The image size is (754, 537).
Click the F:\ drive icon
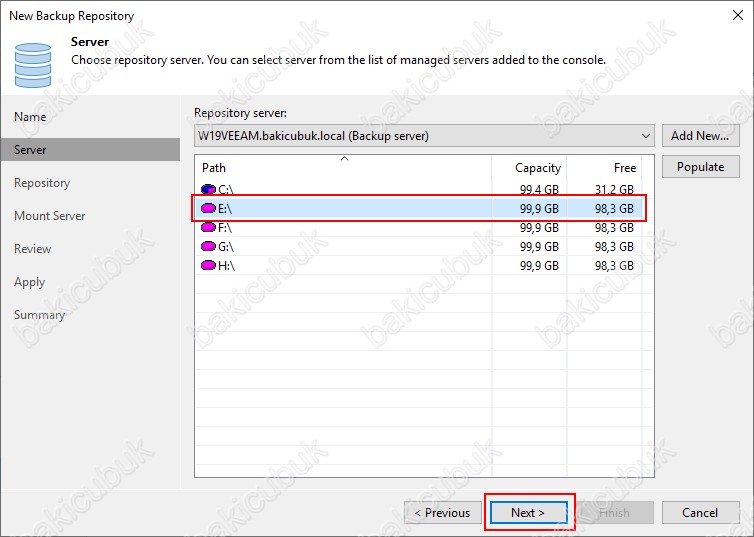(208, 227)
